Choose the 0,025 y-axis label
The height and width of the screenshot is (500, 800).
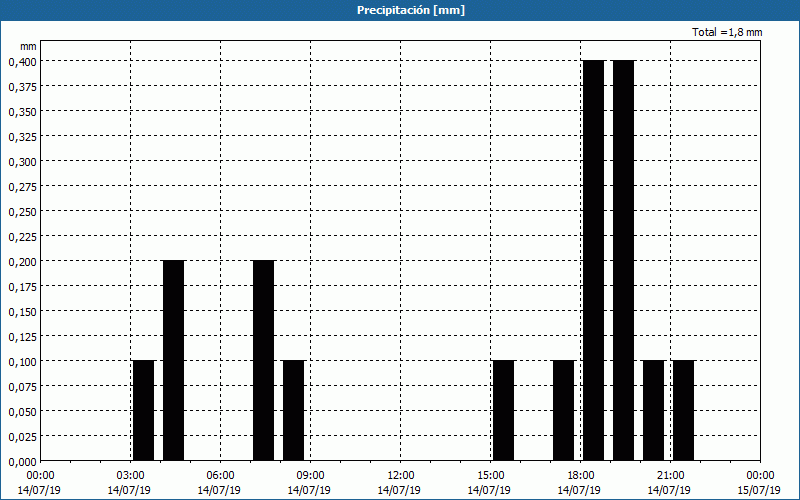coord(22,437)
